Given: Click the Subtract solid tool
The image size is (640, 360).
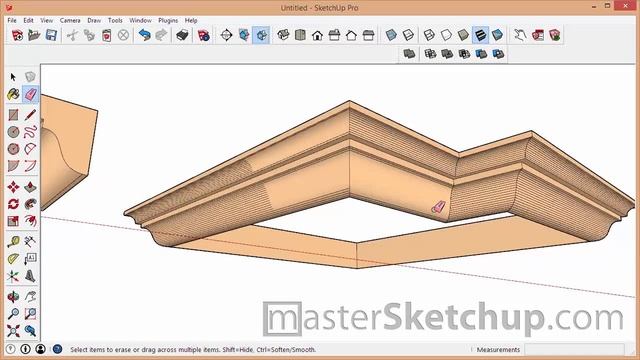Looking at the screenshot, I should coord(464,53).
